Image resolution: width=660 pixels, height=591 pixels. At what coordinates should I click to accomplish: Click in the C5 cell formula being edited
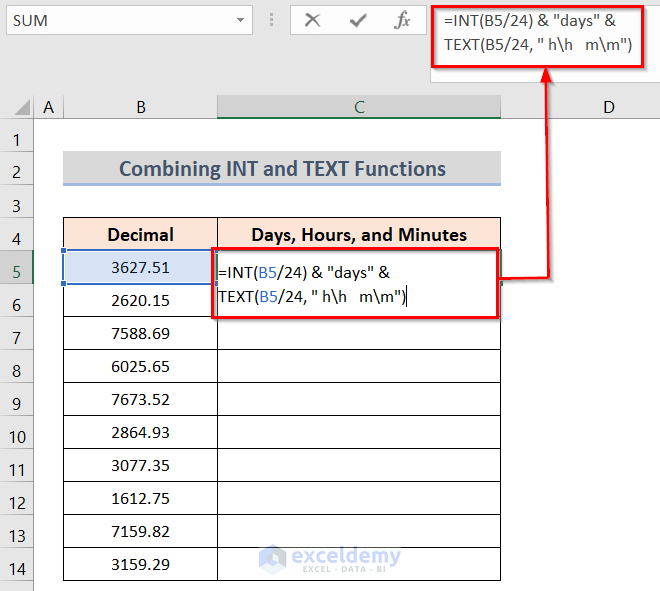[x=356, y=284]
